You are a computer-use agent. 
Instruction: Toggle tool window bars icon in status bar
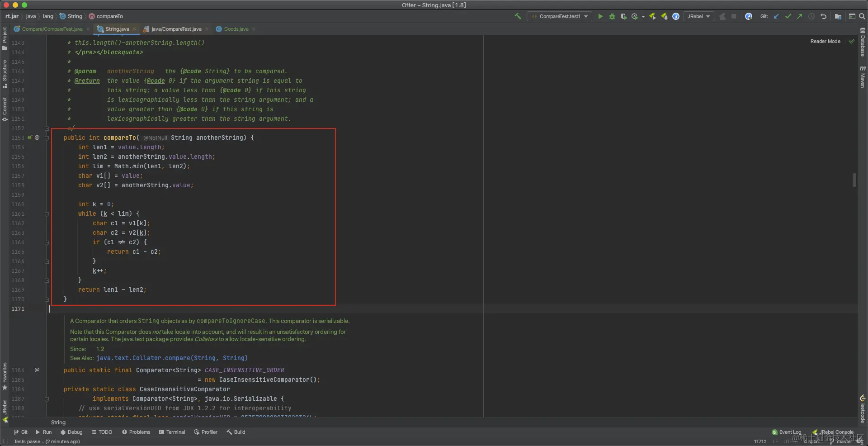[x=5, y=441]
